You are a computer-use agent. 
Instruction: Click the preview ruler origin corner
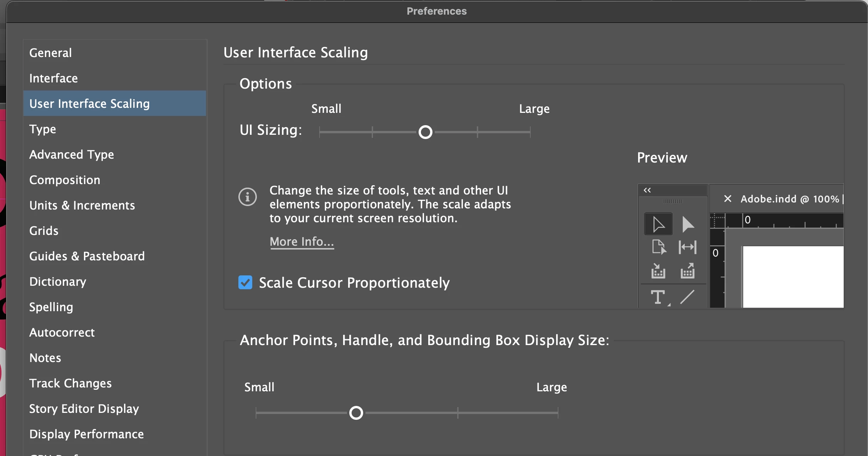coord(717,221)
